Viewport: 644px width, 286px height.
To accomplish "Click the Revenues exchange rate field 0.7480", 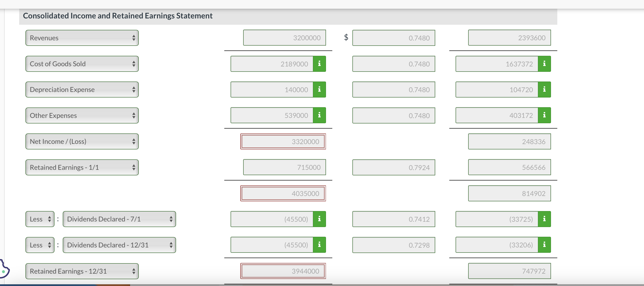I will click(x=394, y=38).
